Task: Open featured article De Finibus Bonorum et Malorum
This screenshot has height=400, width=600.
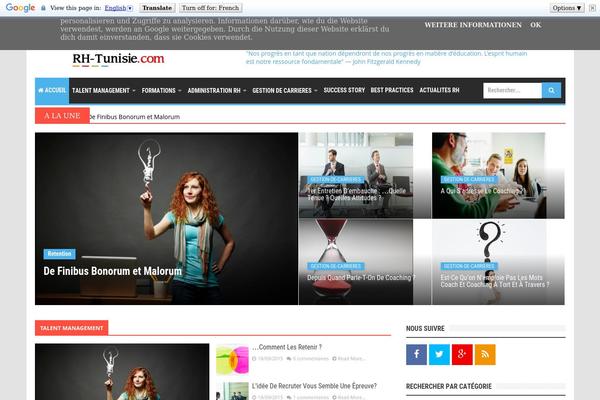Action: [112, 271]
